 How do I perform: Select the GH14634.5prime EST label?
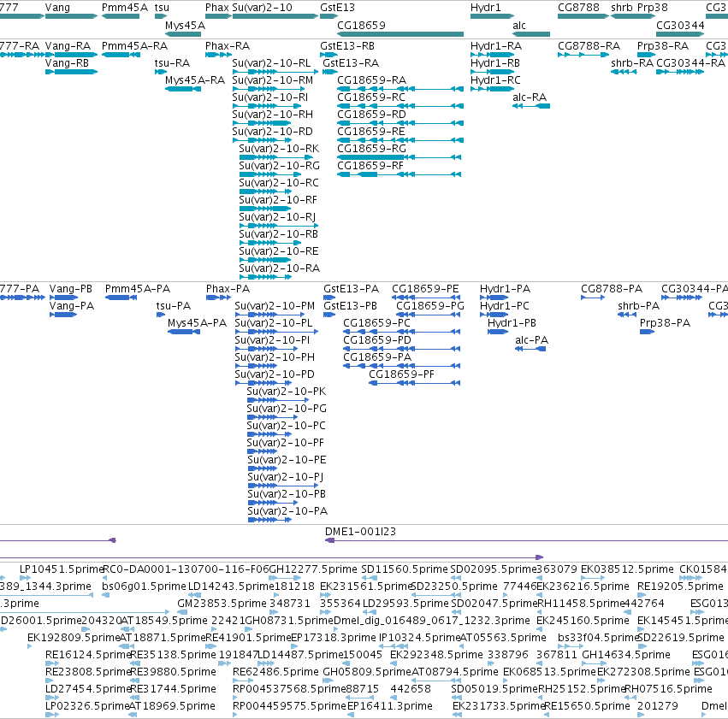tap(626, 655)
